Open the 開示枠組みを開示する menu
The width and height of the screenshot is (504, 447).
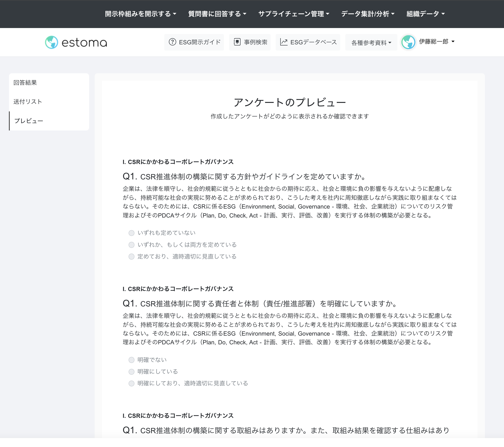tap(140, 14)
